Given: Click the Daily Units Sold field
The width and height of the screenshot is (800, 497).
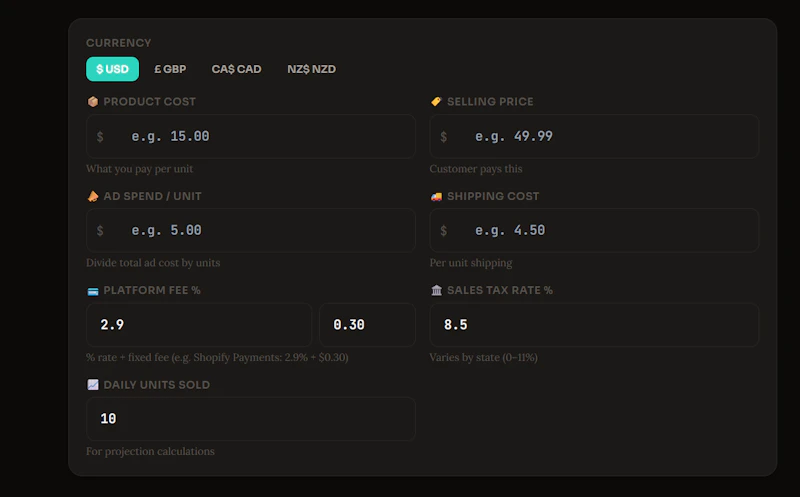Looking at the screenshot, I should [x=251, y=418].
